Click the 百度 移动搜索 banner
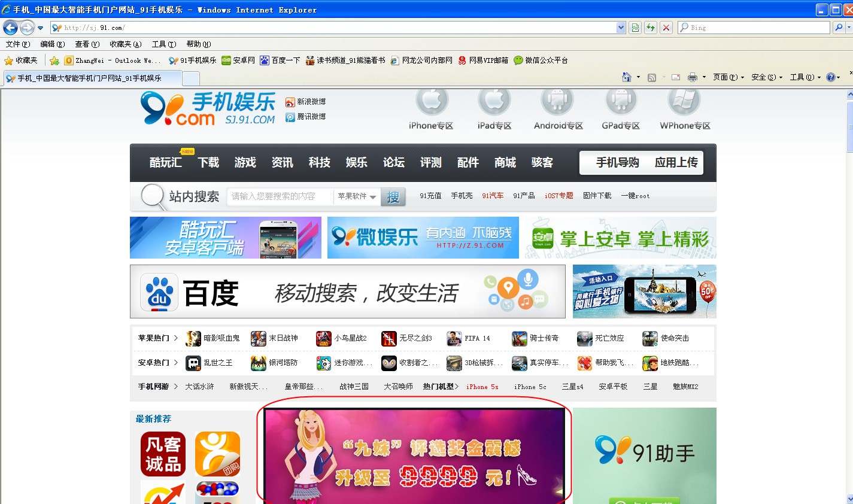The width and height of the screenshot is (853, 504). point(348,292)
